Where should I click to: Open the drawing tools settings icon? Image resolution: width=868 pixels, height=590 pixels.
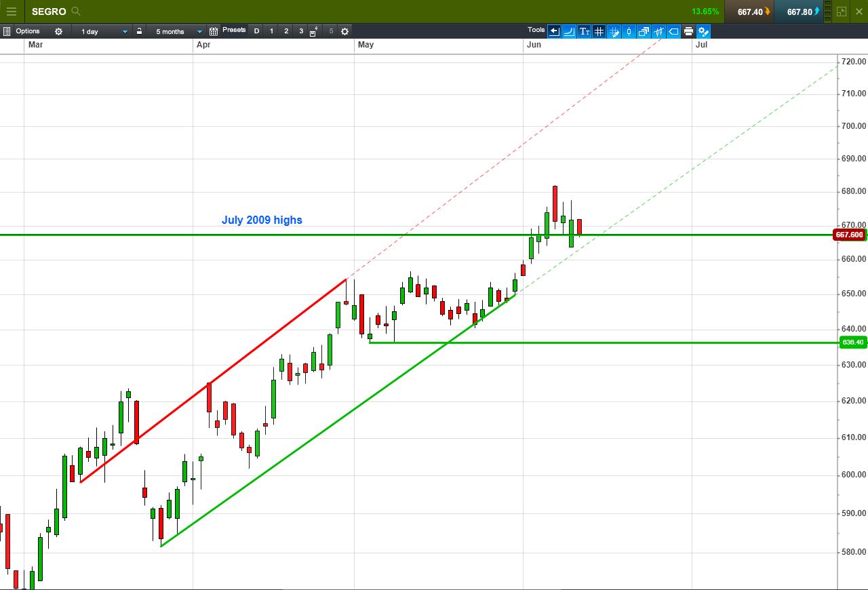coord(703,31)
